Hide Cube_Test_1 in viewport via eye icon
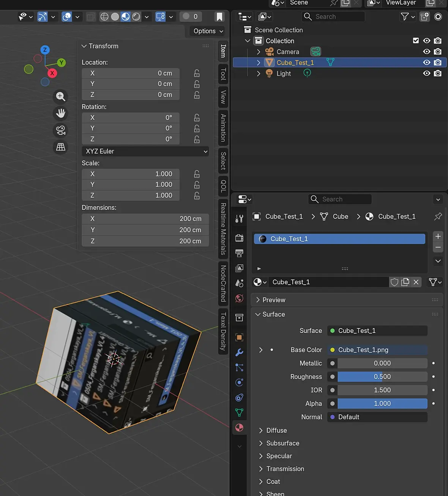The height and width of the screenshot is (496, 448). coord(427,62)
